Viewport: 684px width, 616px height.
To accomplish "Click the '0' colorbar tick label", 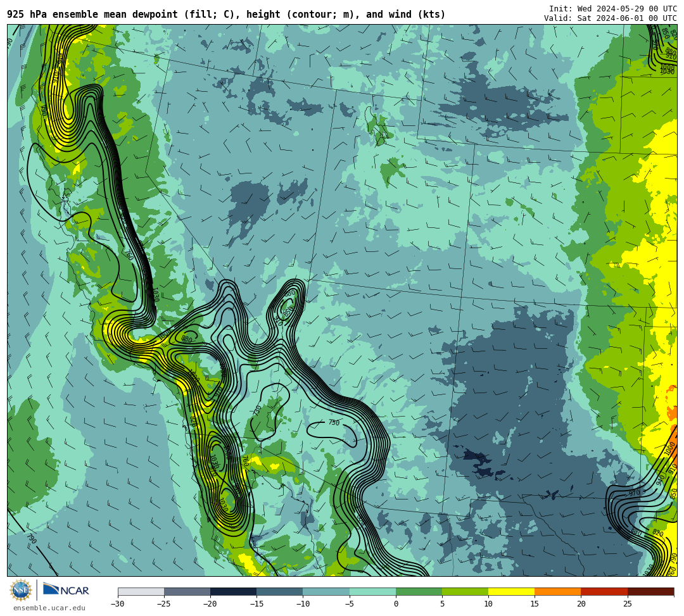I will (396, 604).
